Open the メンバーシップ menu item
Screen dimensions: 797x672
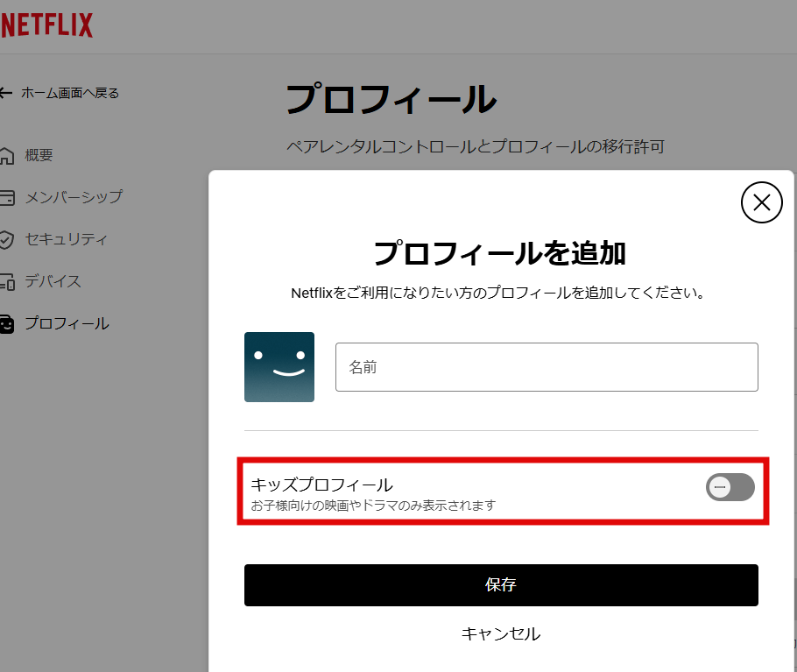74,197
